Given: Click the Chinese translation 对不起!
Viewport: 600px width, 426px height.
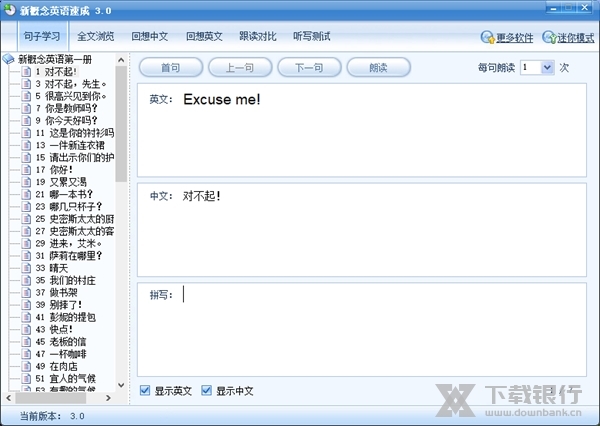Looking at the screenshot, I should pyautogui.click(x=202, y=196).
